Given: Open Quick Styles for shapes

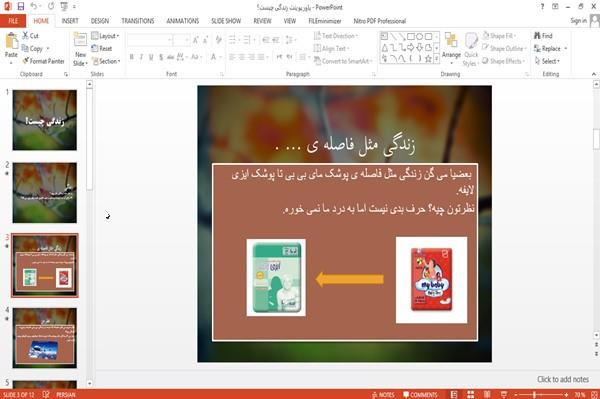Looking at the screenshot, I should [471, 49].
